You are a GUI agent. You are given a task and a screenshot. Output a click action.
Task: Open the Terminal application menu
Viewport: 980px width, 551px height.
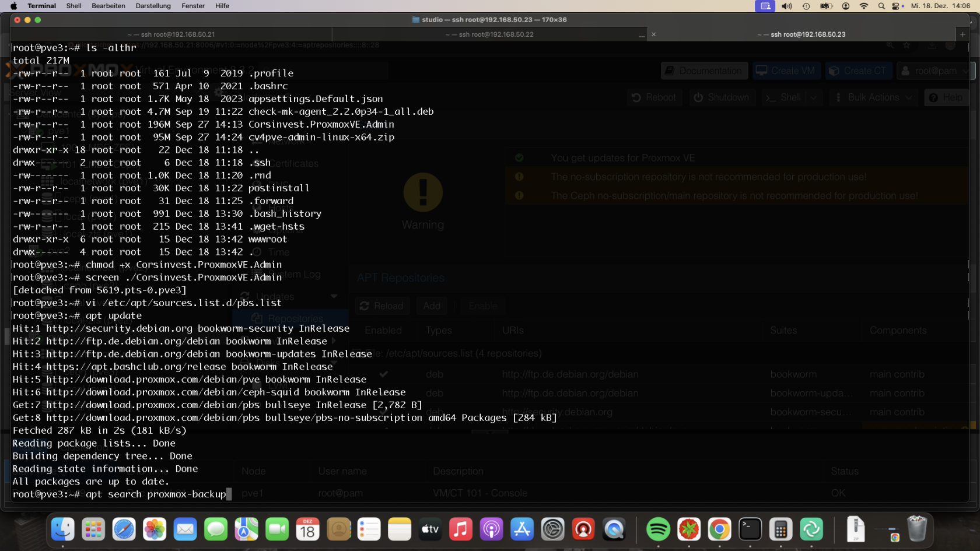(x=41, y=6)
